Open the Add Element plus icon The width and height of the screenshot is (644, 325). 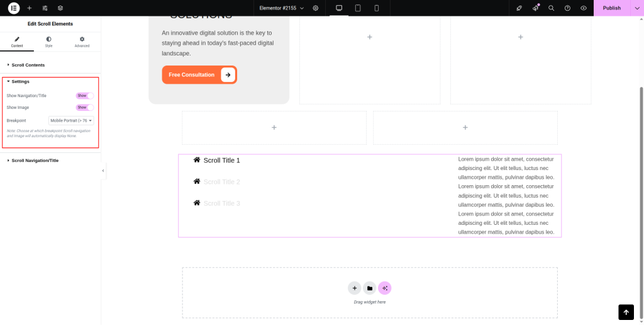(x=29, y=8)
